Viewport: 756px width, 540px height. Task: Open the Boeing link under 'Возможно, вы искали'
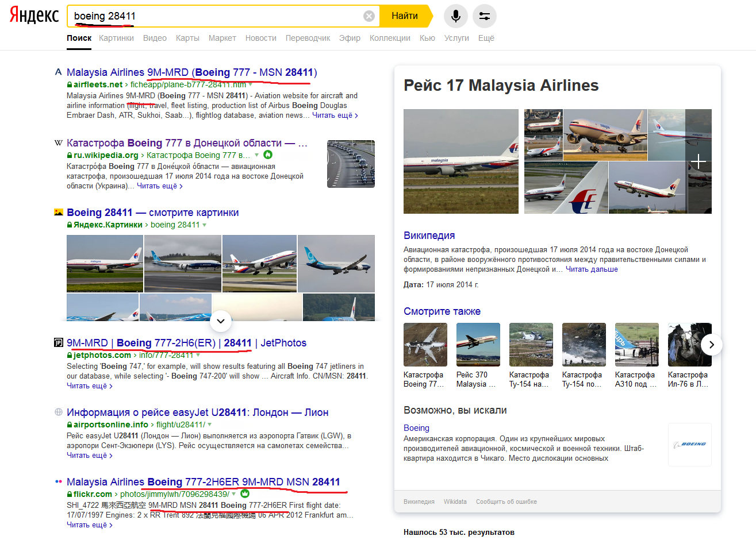(x=416, y=428)
